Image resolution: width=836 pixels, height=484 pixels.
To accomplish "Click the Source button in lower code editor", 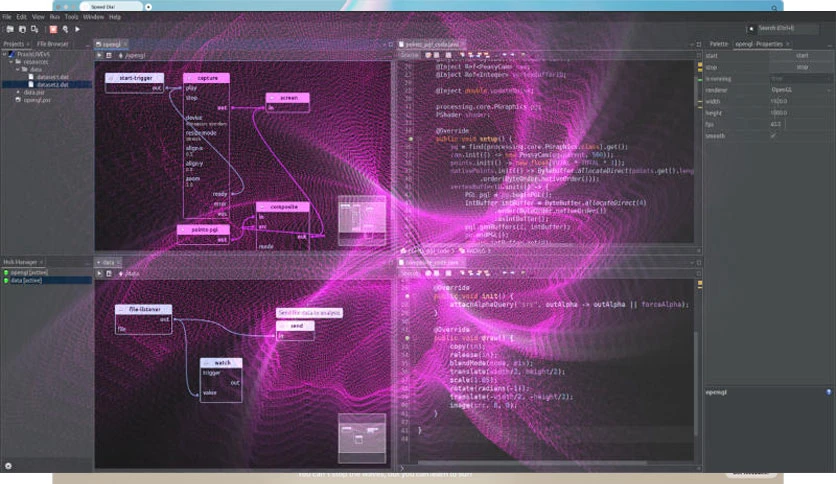I will point(410,273).
